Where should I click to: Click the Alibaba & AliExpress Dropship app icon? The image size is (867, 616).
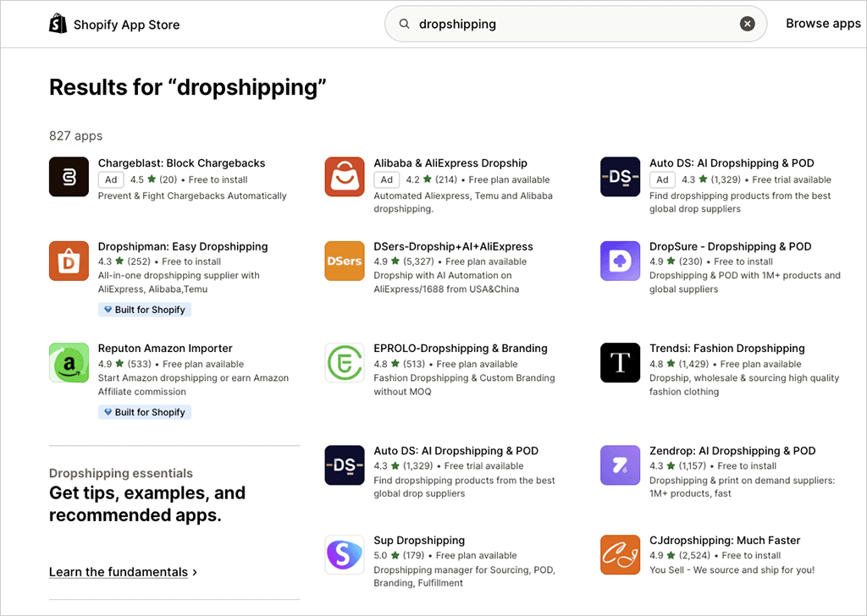pyautogui.click(x=345, y=177)
